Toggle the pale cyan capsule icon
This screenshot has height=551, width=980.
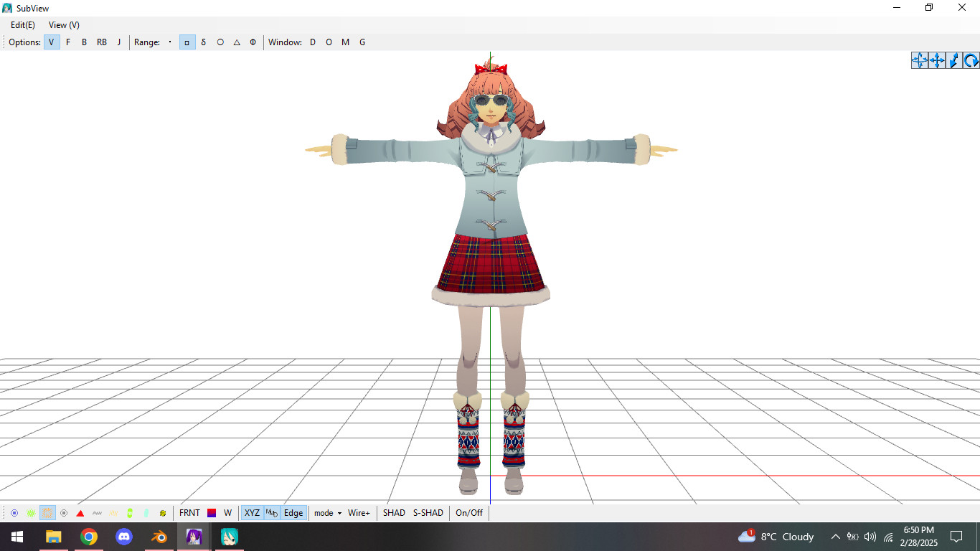tap(146, 513)
